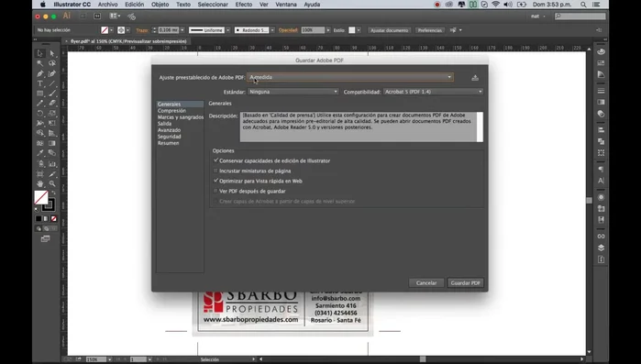Select the Zoom tool

tap(52, 184)
